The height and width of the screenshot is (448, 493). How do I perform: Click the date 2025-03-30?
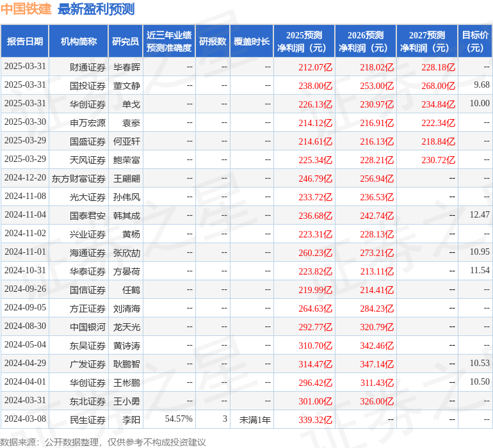click(25, 122)
